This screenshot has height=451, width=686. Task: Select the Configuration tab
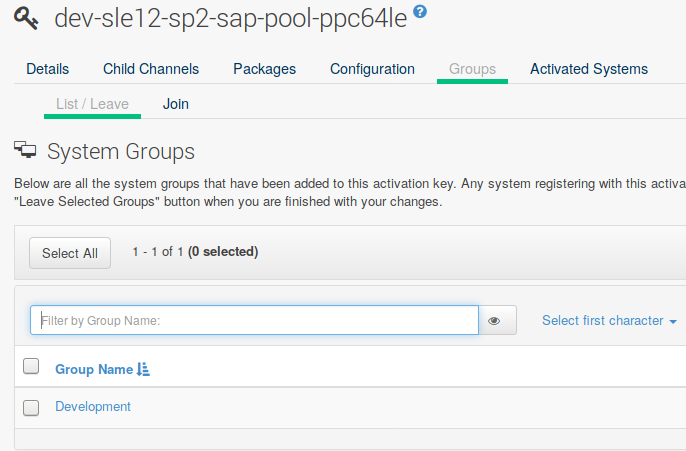(372, 69)
